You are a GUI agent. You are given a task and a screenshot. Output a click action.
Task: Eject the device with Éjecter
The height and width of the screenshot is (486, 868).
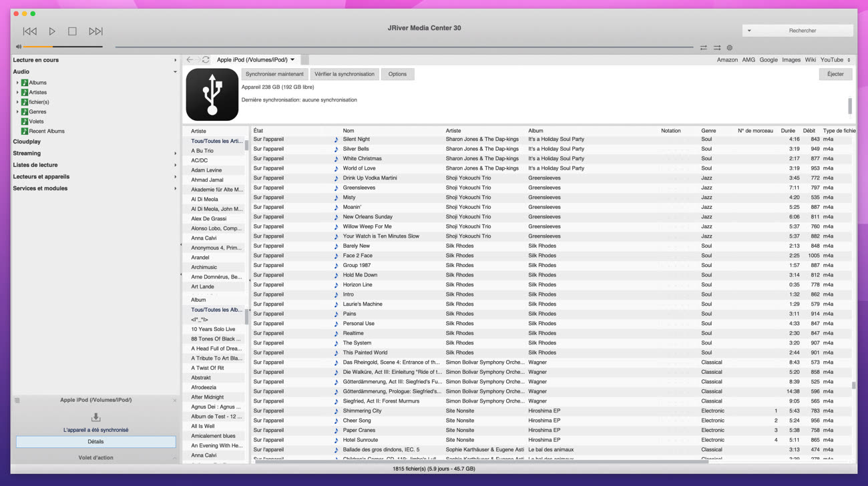click(835, 74)
